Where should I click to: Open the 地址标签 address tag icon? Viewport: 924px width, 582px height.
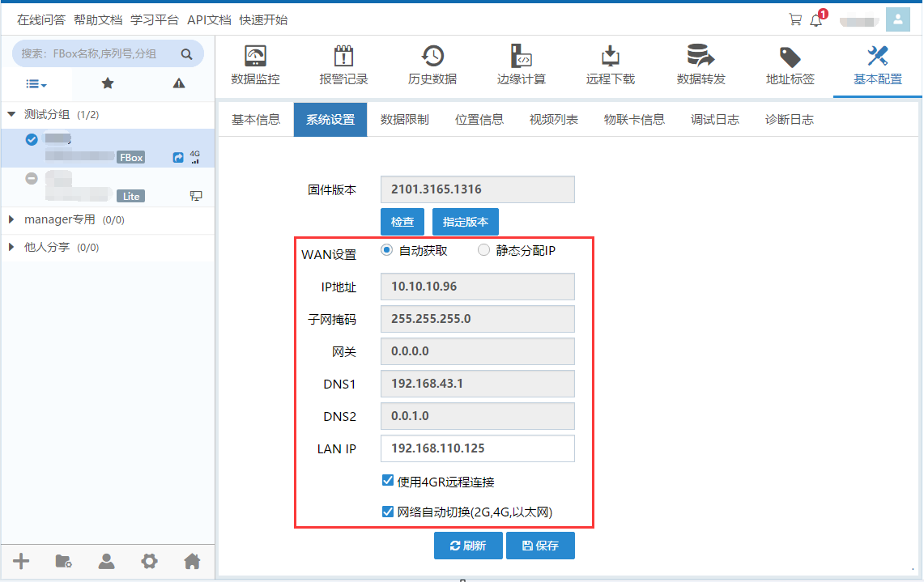click(x=790, y=57)
